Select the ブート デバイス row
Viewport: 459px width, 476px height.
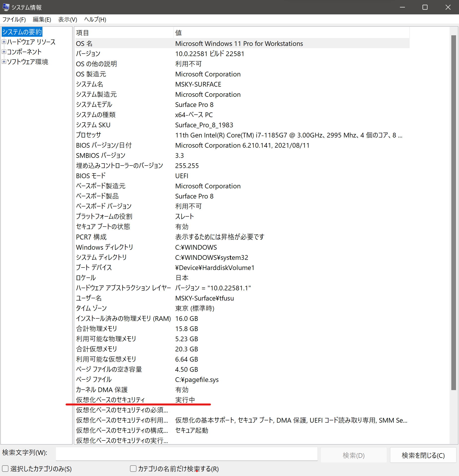click(242, 268)
